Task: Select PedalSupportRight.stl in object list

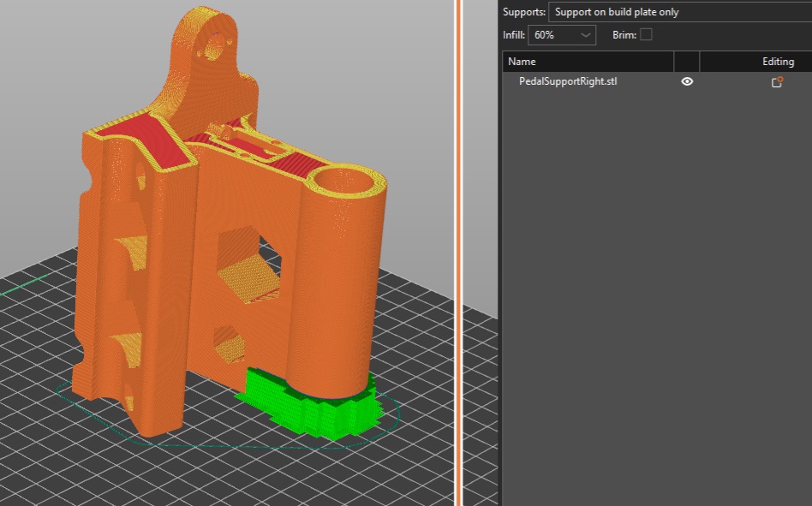Action: coord(568,82)
